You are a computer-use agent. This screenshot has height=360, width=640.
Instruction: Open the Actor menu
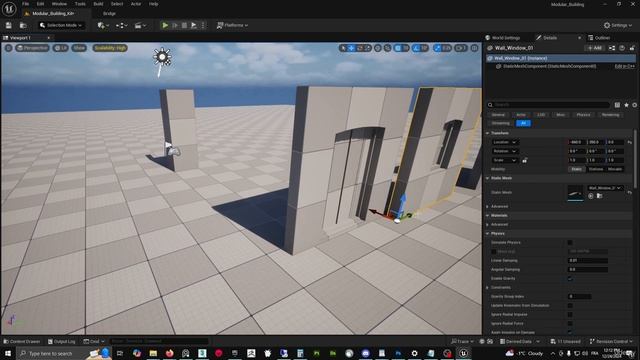pos(136,4)
